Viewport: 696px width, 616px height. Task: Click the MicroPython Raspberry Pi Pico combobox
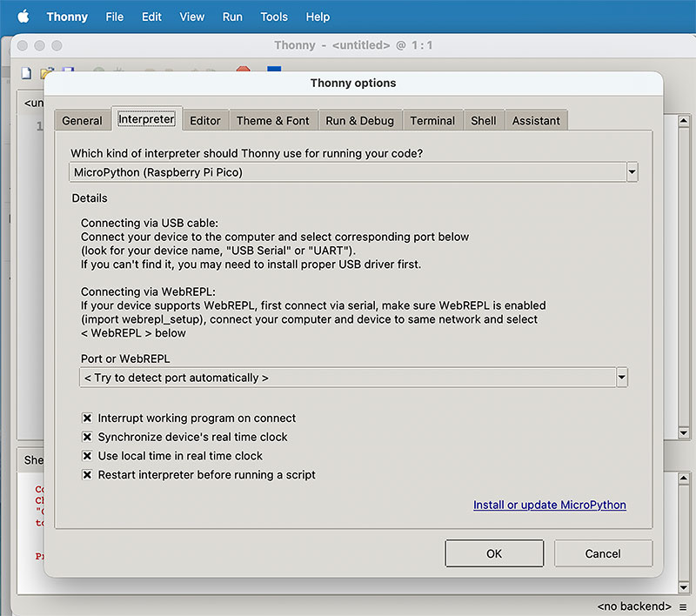(x=348, y=171)
